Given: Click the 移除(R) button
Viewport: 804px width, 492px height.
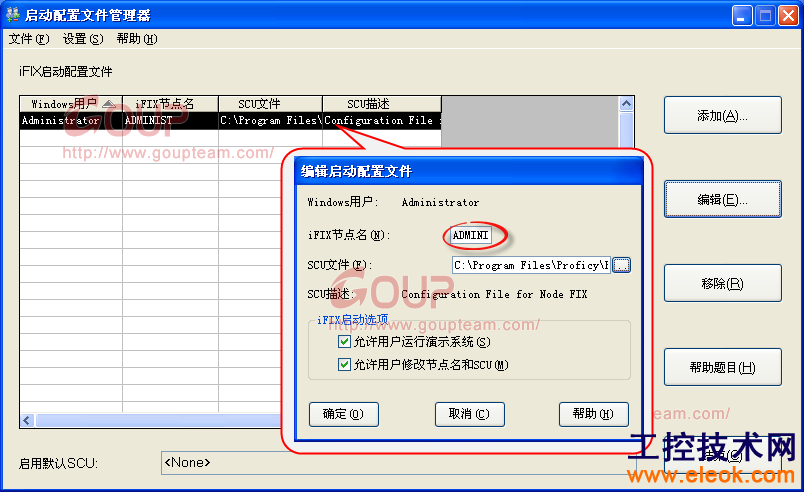Looking at the screenshot, I should pyautogui.click(x=722, y=283).
